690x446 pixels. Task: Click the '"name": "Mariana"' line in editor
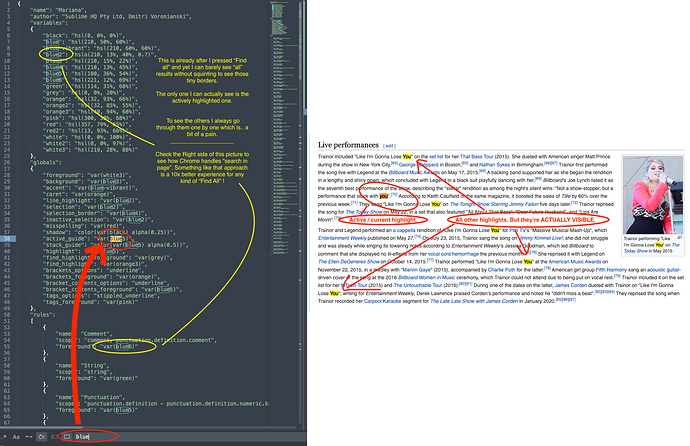point(58,10)
